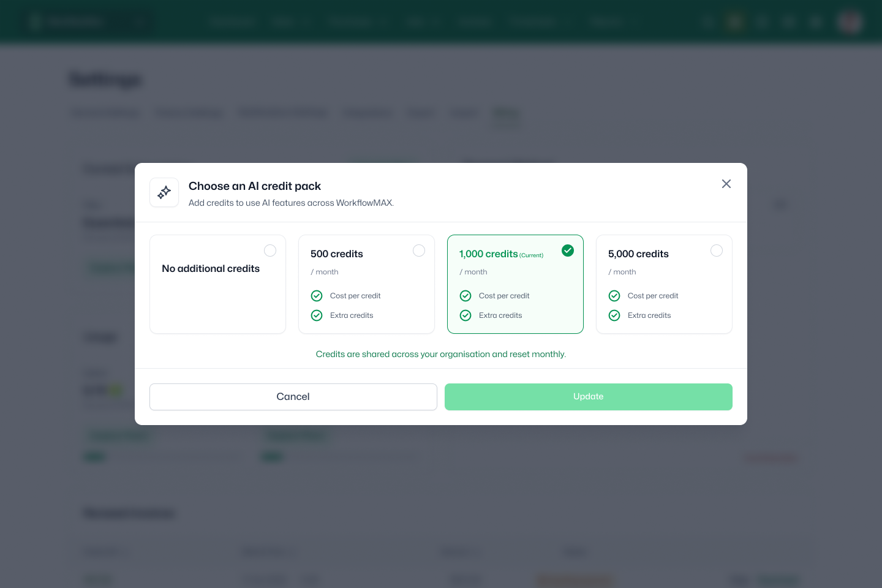This screenshot has width=882, height=588.
Task: Click "/ month" text in the 1,000 credits card
Action: (473, 272)
